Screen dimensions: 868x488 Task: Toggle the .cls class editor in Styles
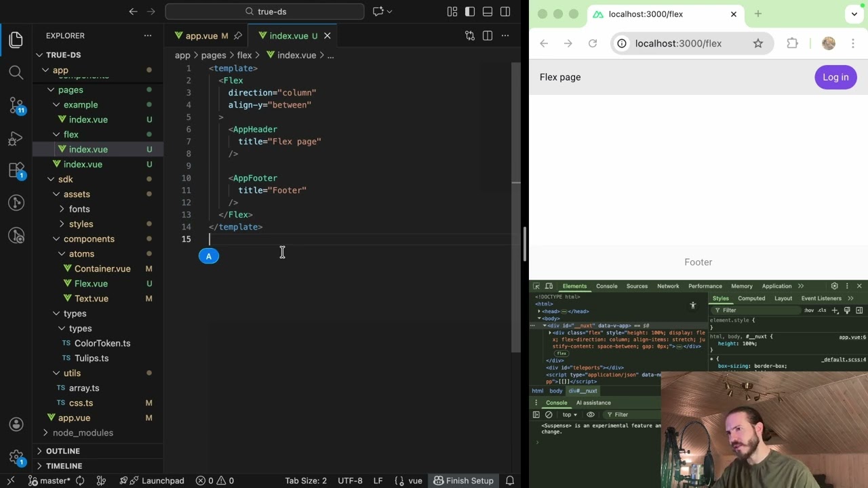pyautogui.click(x=822, y=310)
